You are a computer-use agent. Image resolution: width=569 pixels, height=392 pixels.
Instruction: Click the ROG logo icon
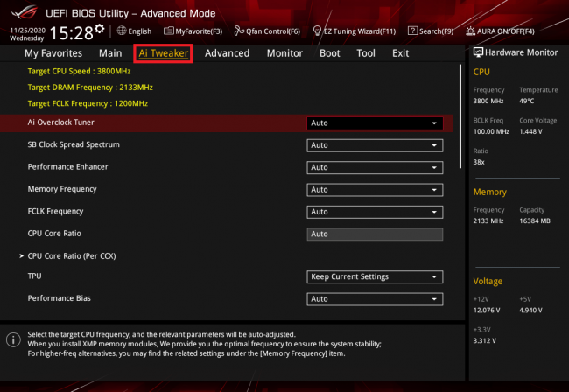pos(24,12)
